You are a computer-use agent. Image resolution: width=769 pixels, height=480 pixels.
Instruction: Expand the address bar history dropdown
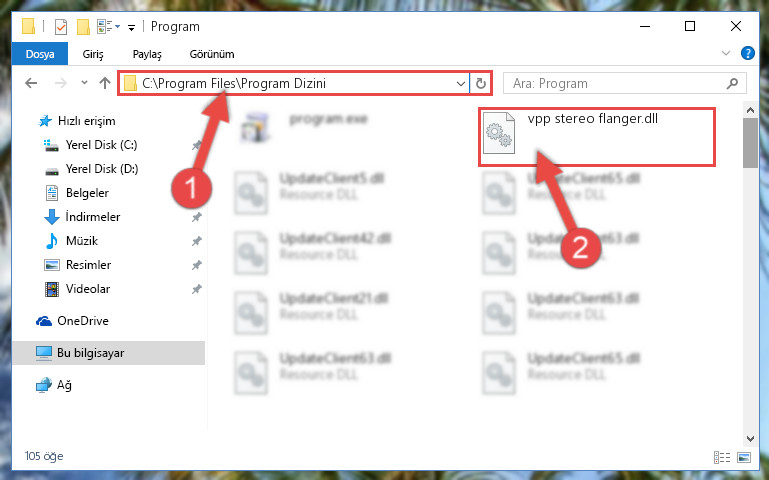(461, 84)
